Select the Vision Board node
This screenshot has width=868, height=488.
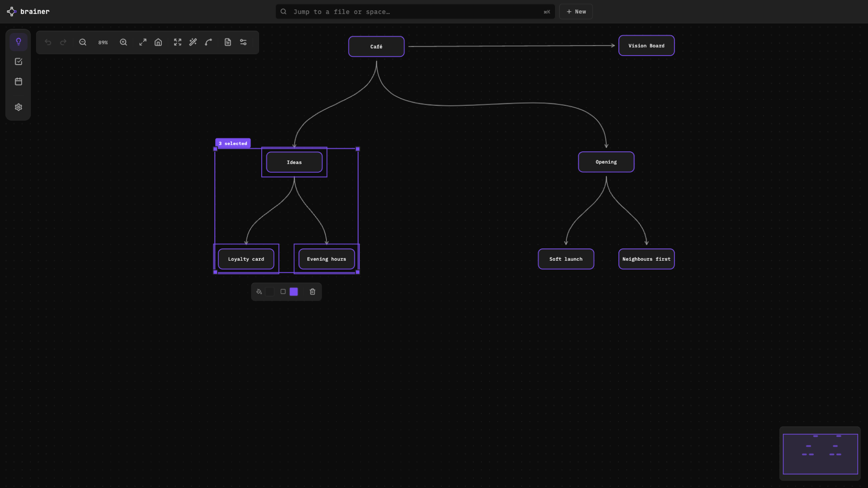[646, 46]
